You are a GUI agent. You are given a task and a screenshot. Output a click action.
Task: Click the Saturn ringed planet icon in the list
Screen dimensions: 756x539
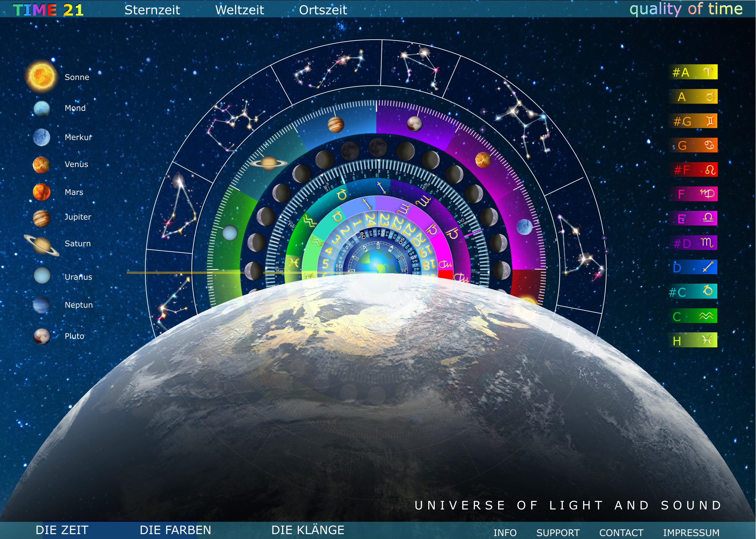point(42,245)
